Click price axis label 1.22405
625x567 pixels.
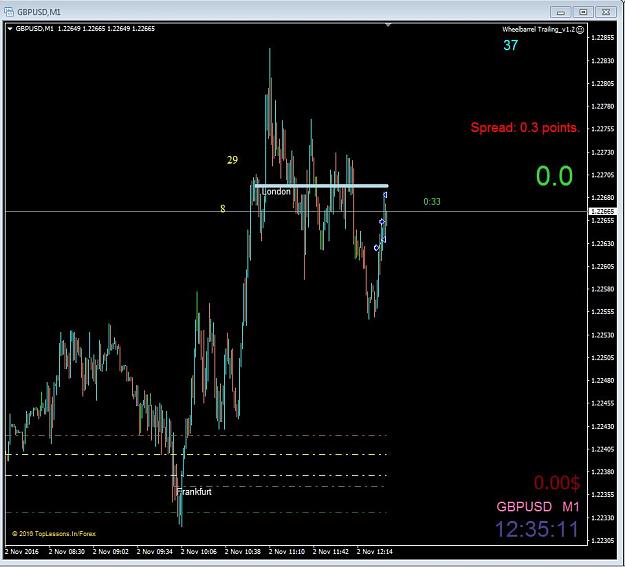pos(603,449)
